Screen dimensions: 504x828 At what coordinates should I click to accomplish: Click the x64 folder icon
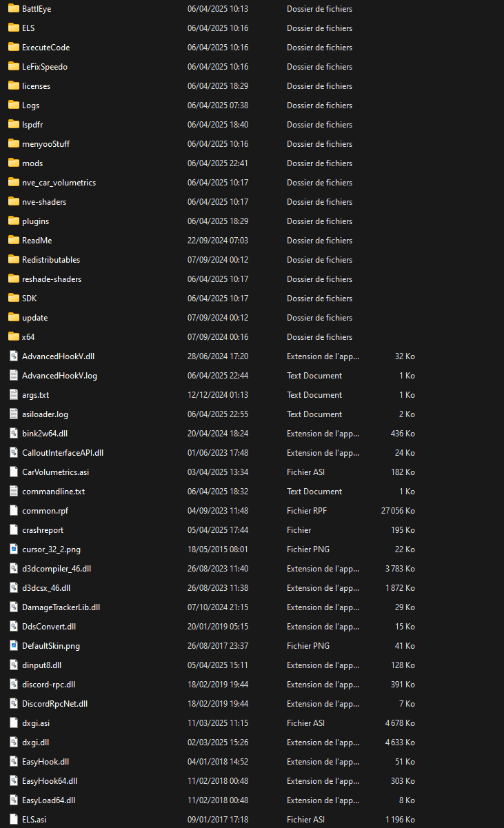tap(14, 337)
